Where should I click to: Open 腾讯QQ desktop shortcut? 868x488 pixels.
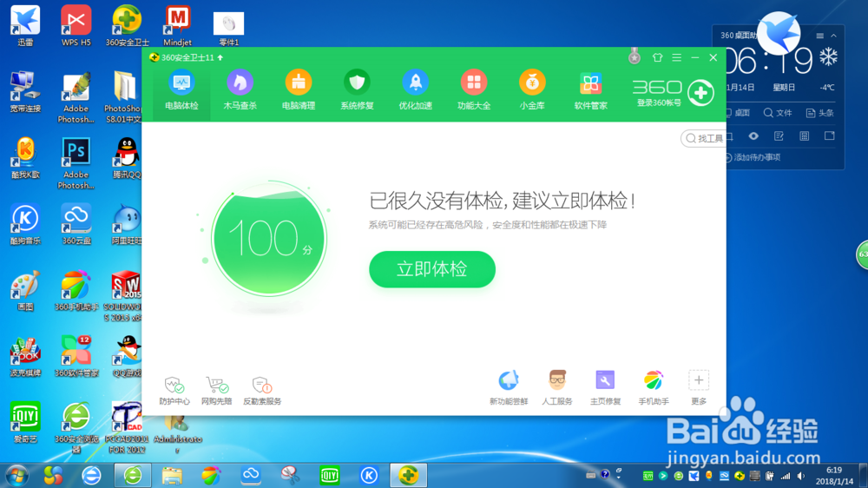(x=127, y=158)
